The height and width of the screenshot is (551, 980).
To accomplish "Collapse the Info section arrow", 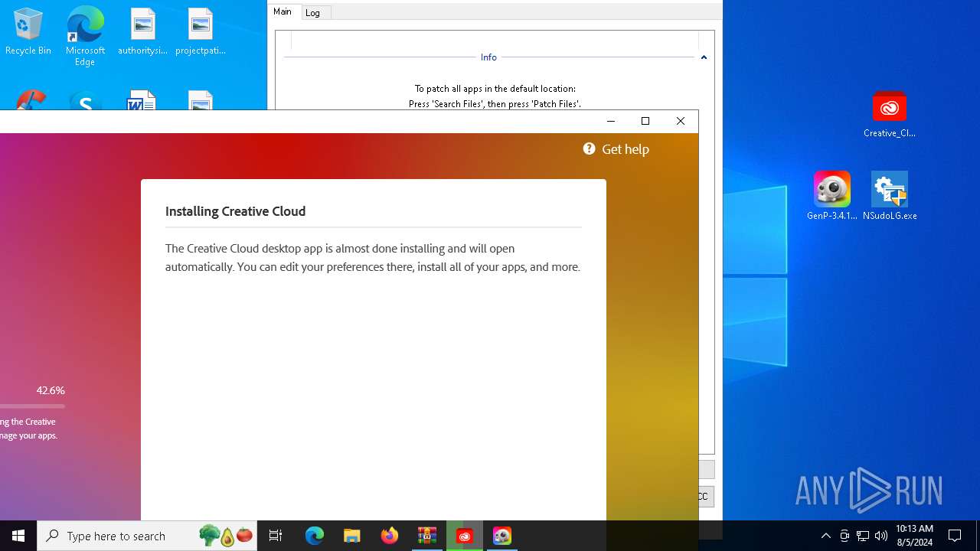I will (704, 57).
